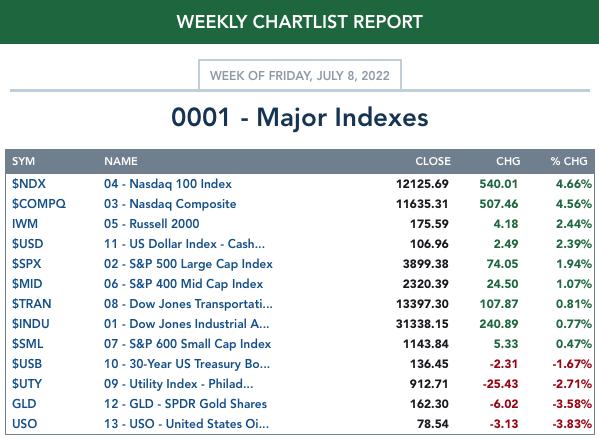Click the $SPX symbol link
Image resolution: width=599 pixels, height=439 pixels.
[x=26, y=264]
